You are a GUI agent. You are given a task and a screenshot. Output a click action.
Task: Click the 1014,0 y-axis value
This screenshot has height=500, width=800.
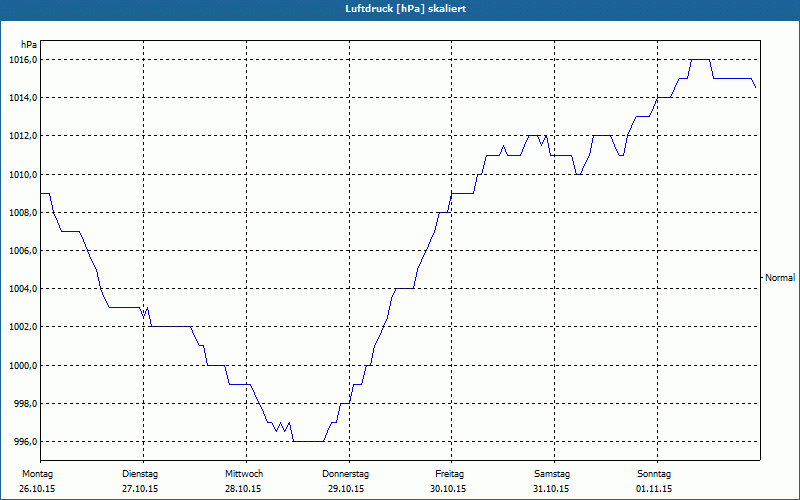(23, 97)
